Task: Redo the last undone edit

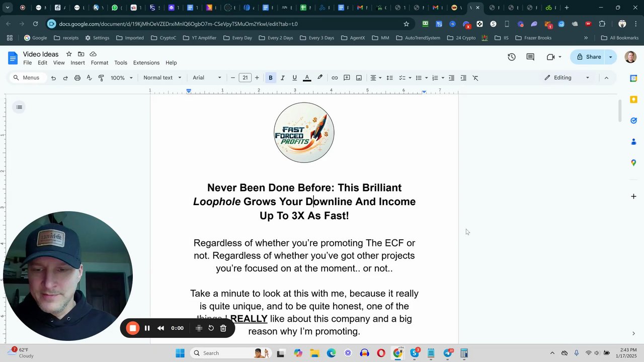Action: [65, 78]
